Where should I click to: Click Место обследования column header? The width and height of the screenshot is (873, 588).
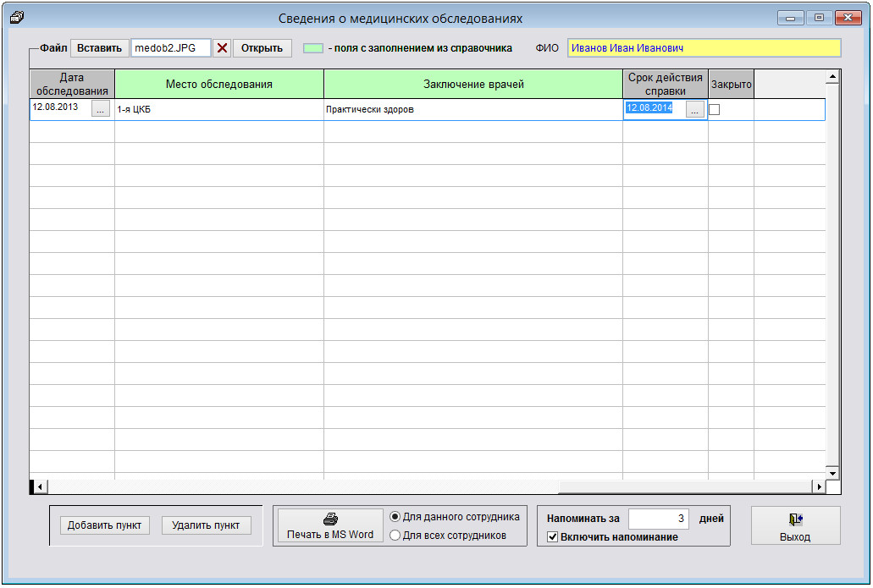click(218, 84)
